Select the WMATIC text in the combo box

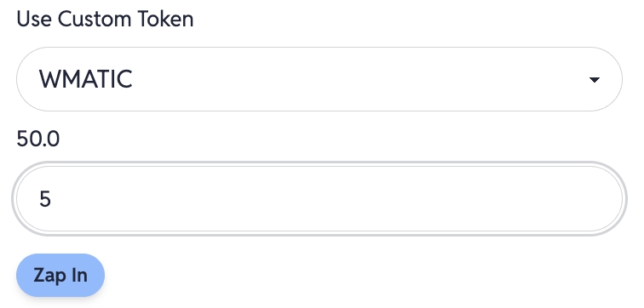pos(85,79)
